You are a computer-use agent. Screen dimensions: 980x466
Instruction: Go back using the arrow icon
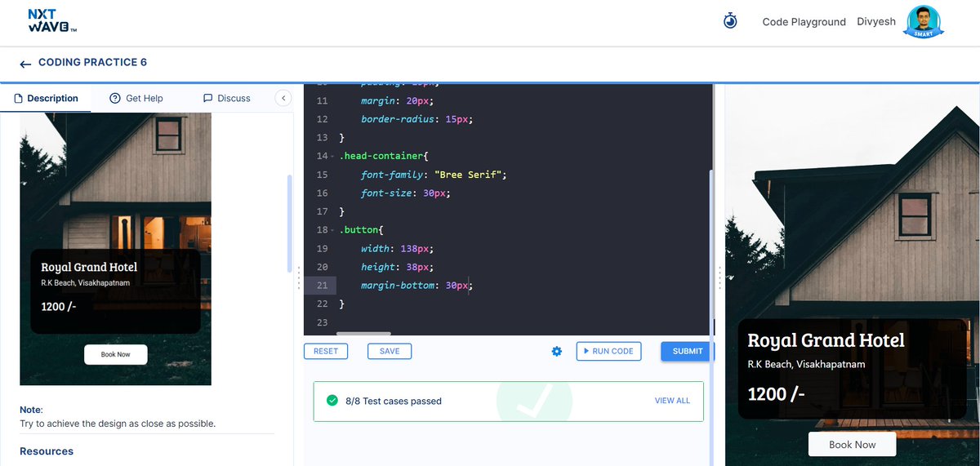pos(25,64)
